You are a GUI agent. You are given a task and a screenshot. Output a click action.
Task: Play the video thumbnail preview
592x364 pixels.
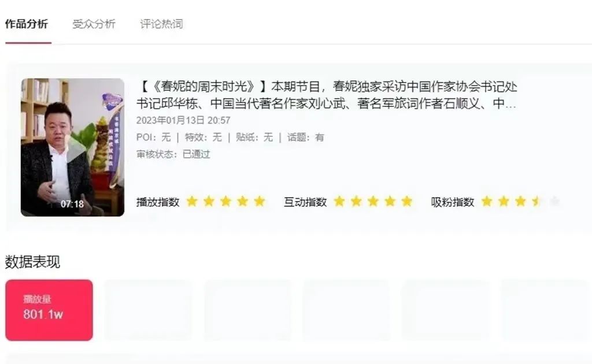72,147
